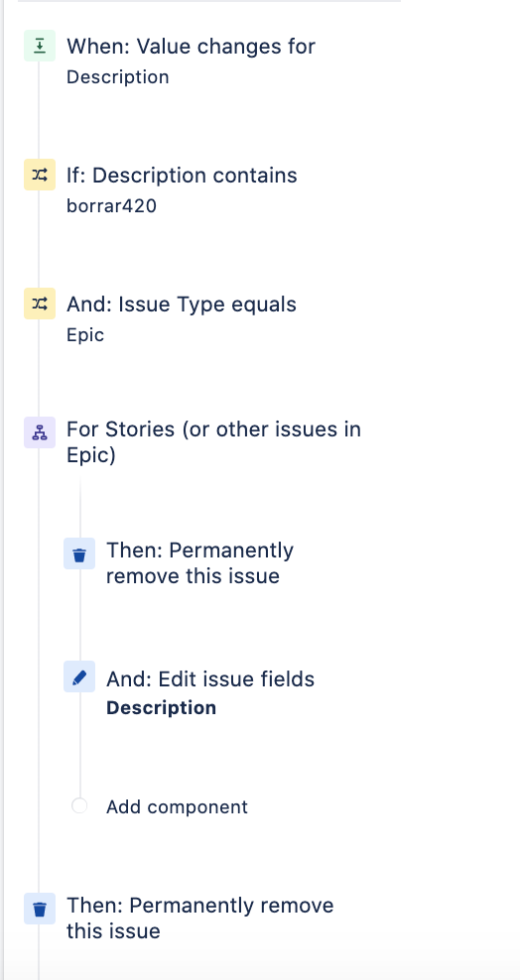Click the Epic value under Issue Type equals

(85, 335)
